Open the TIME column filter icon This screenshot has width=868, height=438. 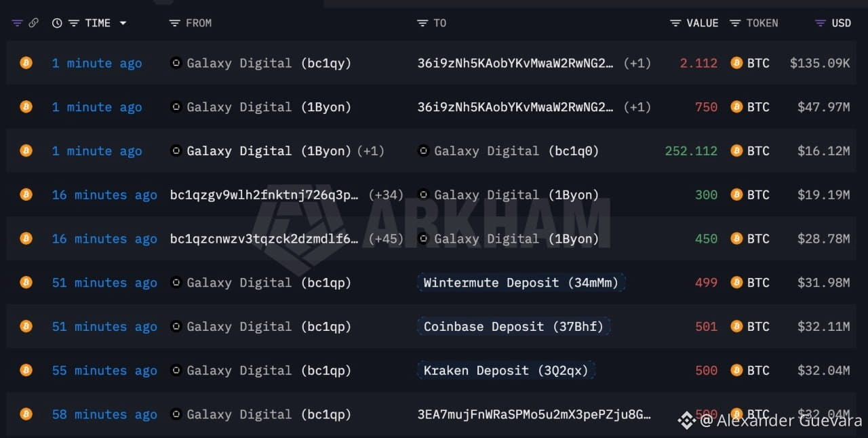pos(73,23)
